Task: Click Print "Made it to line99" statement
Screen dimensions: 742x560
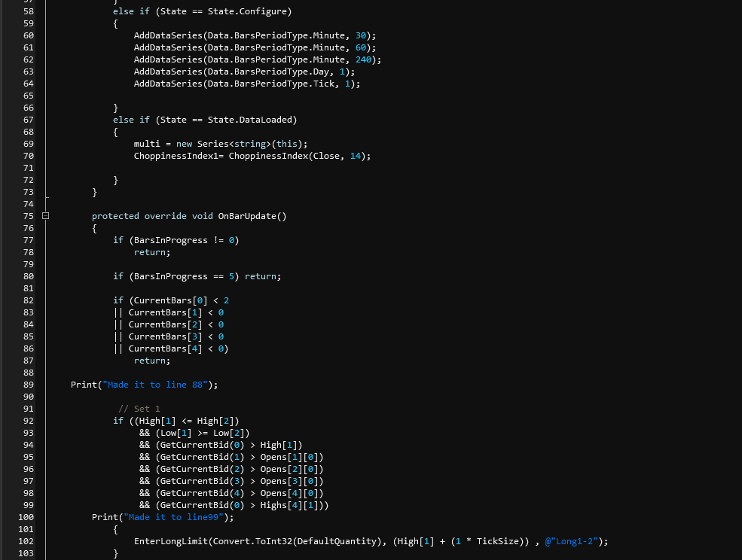Action: (163, 517)
